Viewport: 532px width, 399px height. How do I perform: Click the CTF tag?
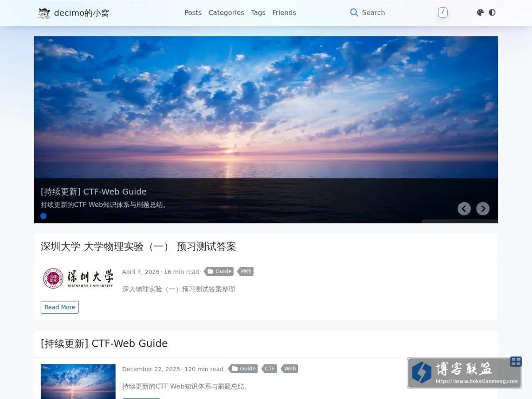[x=270, y=368]
